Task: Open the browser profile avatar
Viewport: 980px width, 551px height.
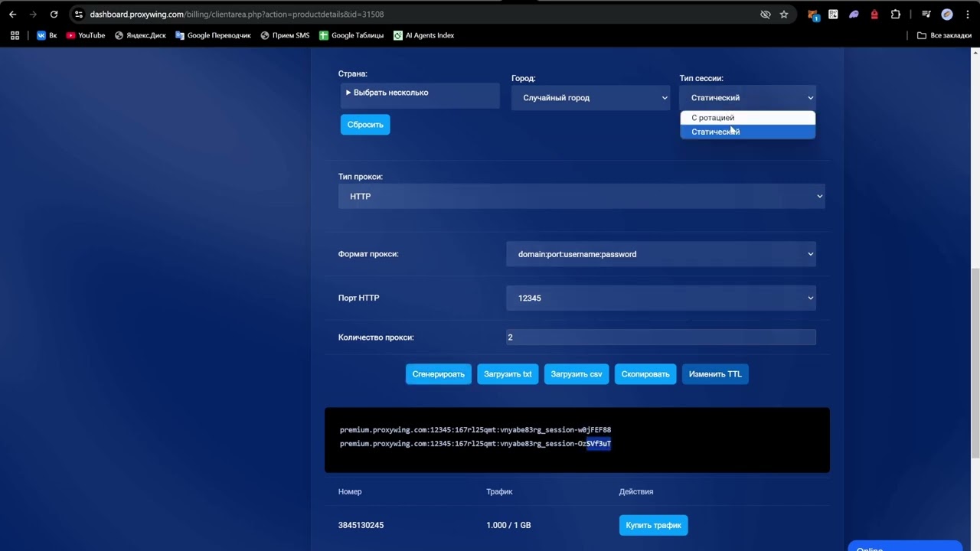Action: pyautogui.click(x=947, y=15)
